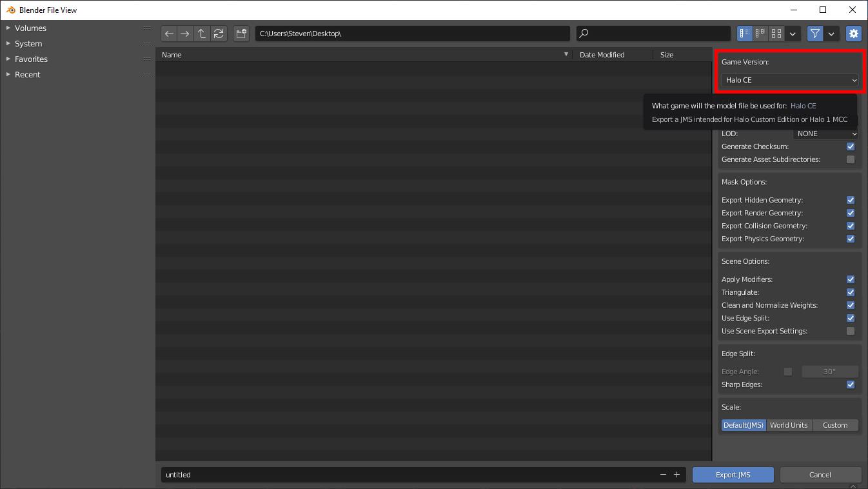The height and width of the screenshot is (489, 868).
Task: Toggle the Triangulate checkbox
Action: coord(851,292)
